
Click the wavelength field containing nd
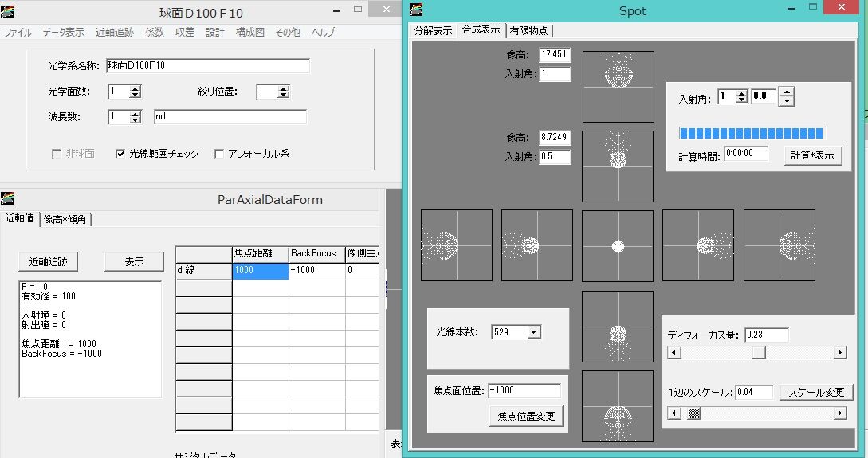[230, 117]
